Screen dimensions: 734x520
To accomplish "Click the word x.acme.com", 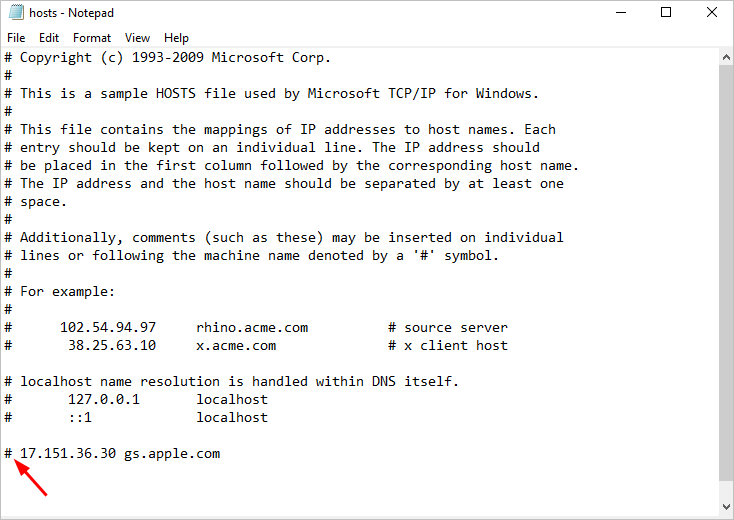I will pos(236,345).
